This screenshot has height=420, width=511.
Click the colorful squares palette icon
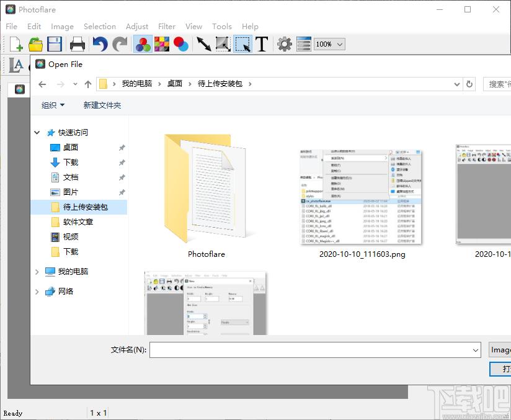(x=162, y=44)
